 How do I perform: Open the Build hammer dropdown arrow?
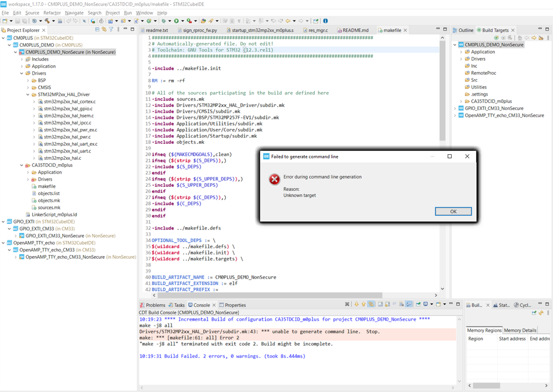click(x=53, y=21)
